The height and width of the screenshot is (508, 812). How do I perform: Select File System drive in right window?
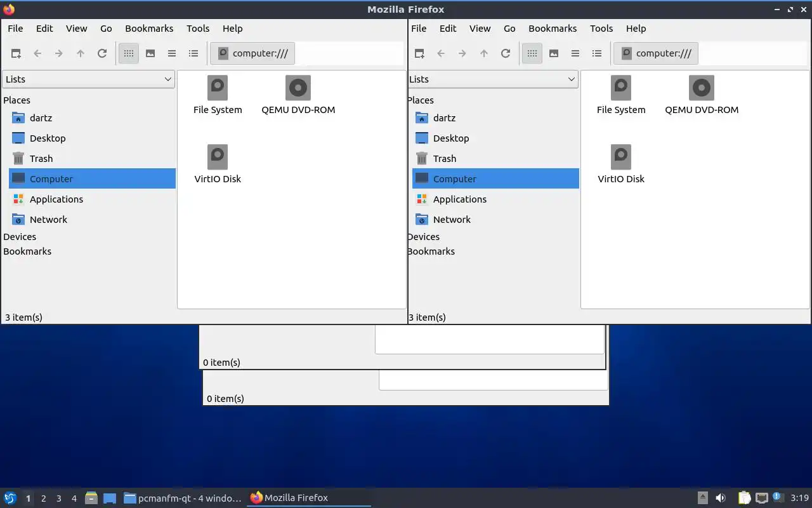coord(621,95)
